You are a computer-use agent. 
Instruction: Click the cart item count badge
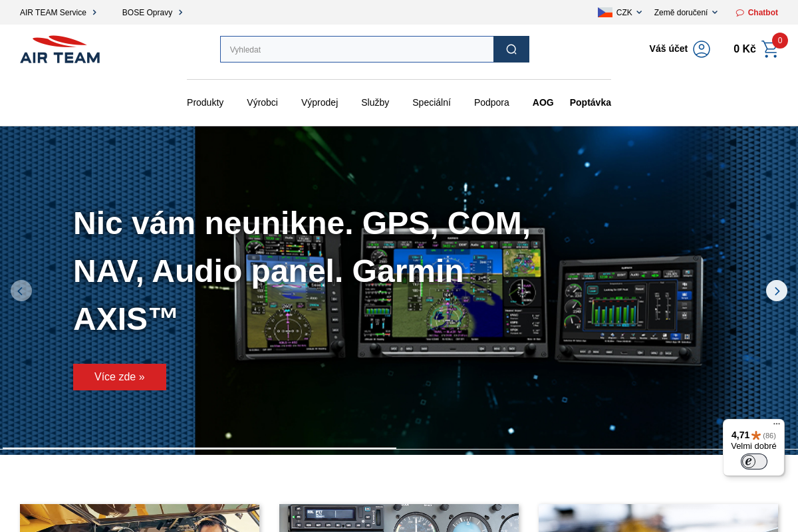(780, 41)
